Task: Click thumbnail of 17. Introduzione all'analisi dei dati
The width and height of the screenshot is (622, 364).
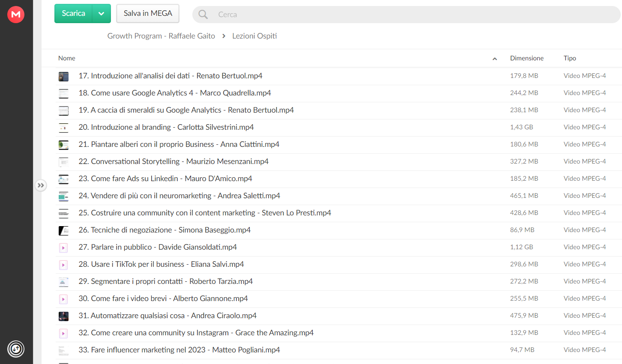Action: point(63,76)
